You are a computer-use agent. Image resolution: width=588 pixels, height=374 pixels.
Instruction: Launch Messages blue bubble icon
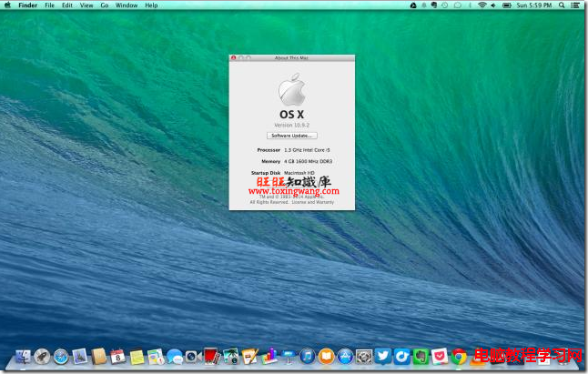point(175,357)
